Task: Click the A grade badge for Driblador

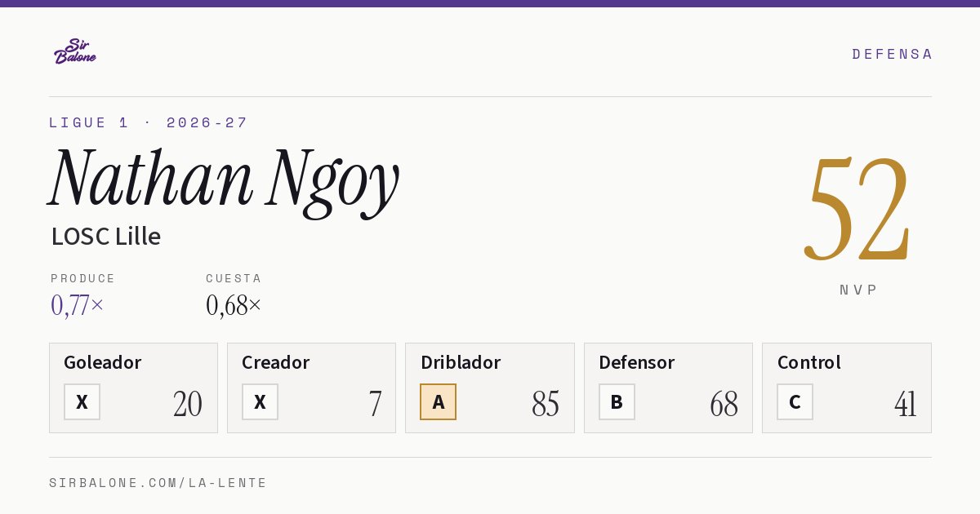Action: click(439, 402)
